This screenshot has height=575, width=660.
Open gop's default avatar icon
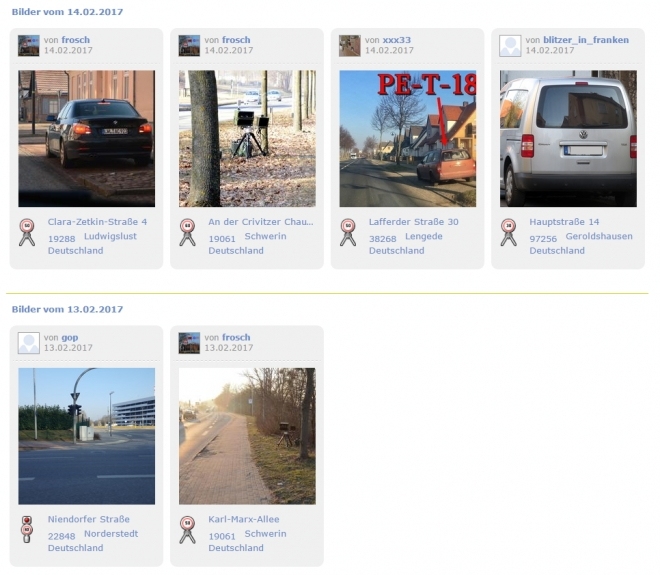coord(29,343)
